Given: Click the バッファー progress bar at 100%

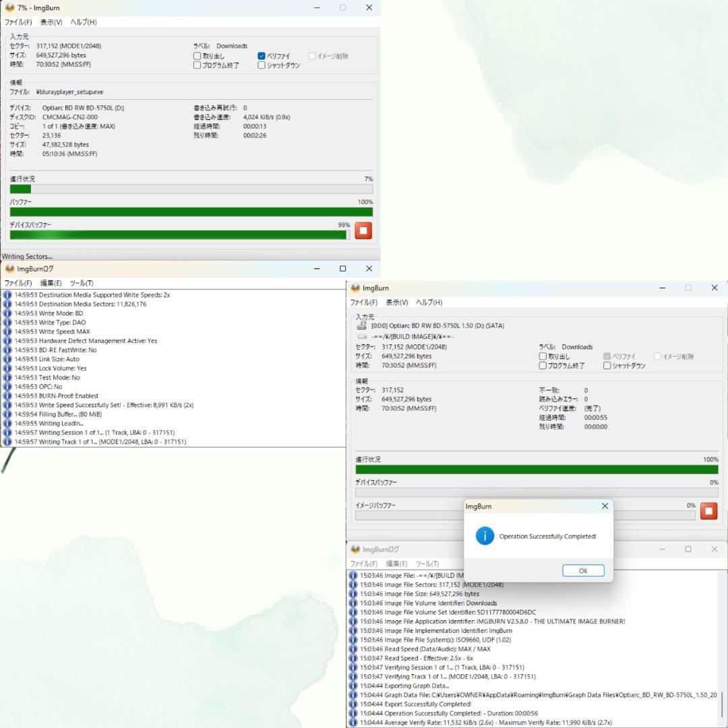Looking at the screenshot, I should coord(191,212).
